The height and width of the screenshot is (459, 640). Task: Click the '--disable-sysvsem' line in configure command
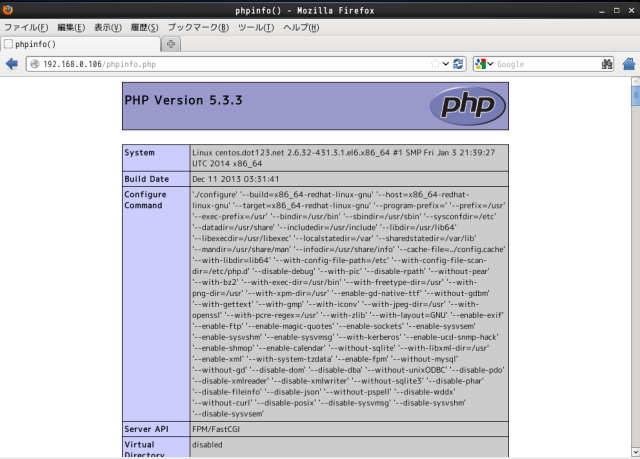[228, 414]
